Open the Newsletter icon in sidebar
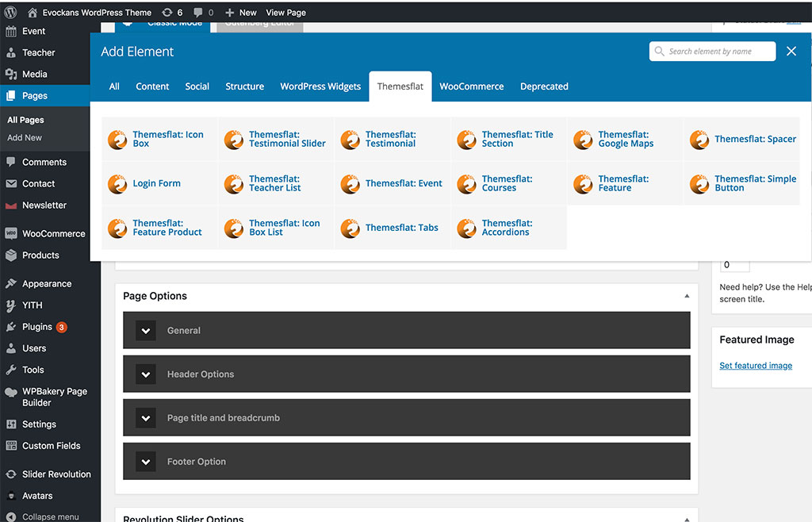This screenshot has width=812, height=522. click(x=11, y=205)
